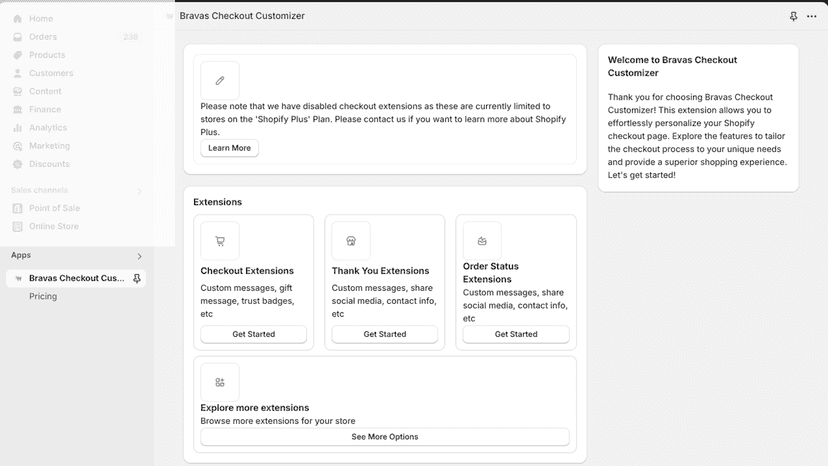Click the Order Status Extensions icon
The image size is (828, 466).
coord(482,241)
